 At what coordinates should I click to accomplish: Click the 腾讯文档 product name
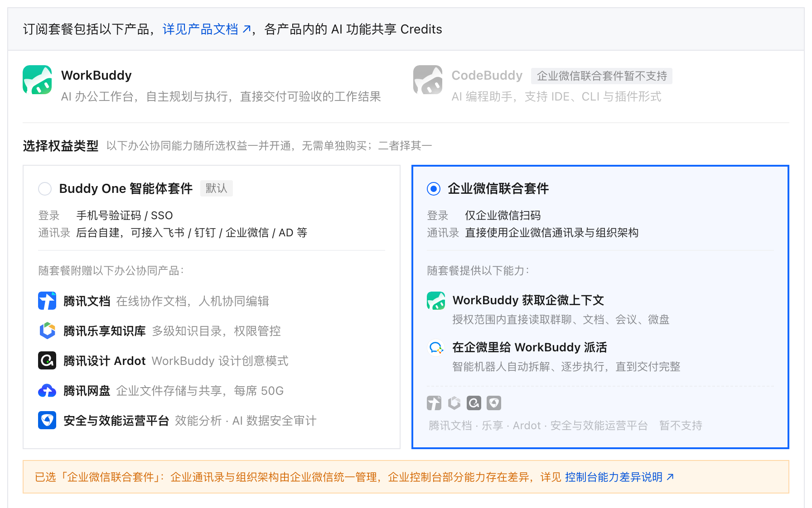coord(87,301)
